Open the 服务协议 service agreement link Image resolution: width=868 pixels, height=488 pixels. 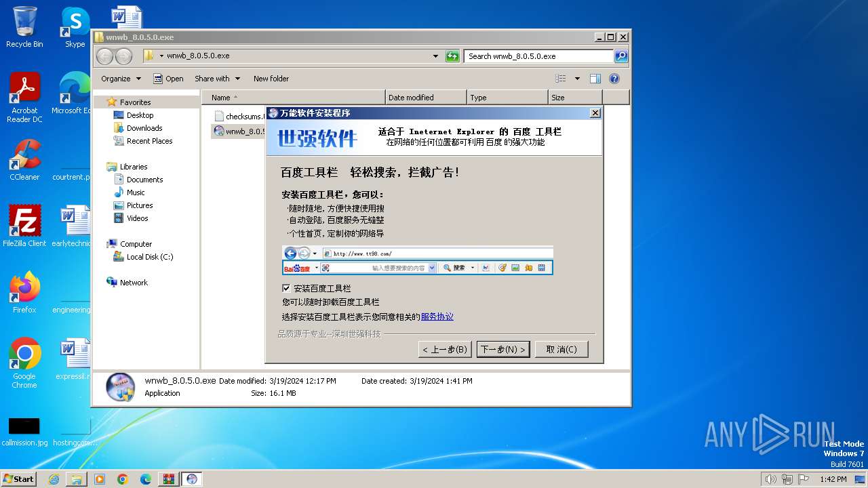click(x=437, y=317)
